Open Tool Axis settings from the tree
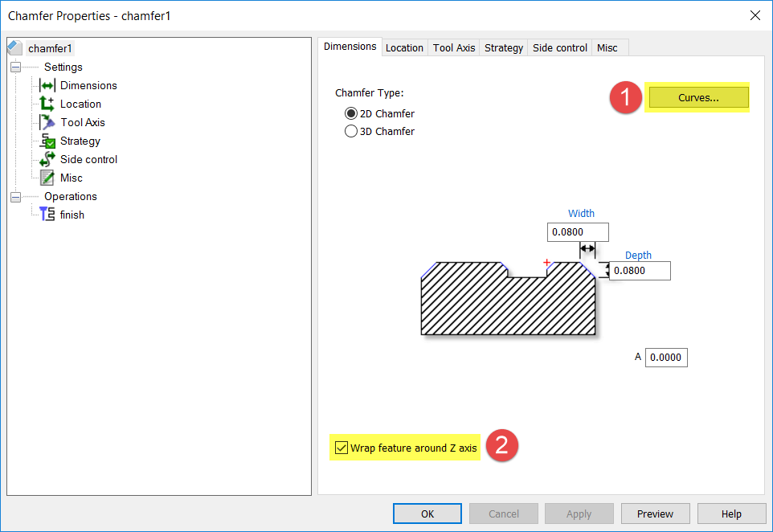Viewport: 773px width, 532px height. [x=46, y=122]
